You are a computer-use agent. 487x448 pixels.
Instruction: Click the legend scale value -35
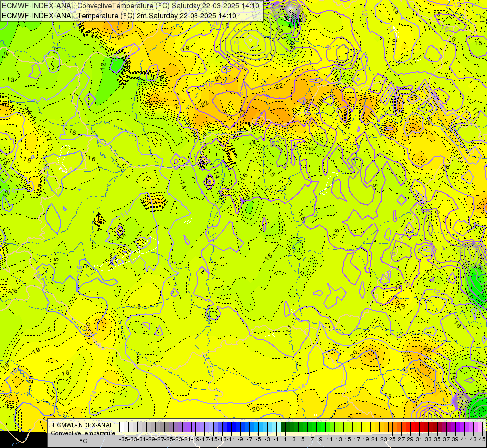coord(124,439)
